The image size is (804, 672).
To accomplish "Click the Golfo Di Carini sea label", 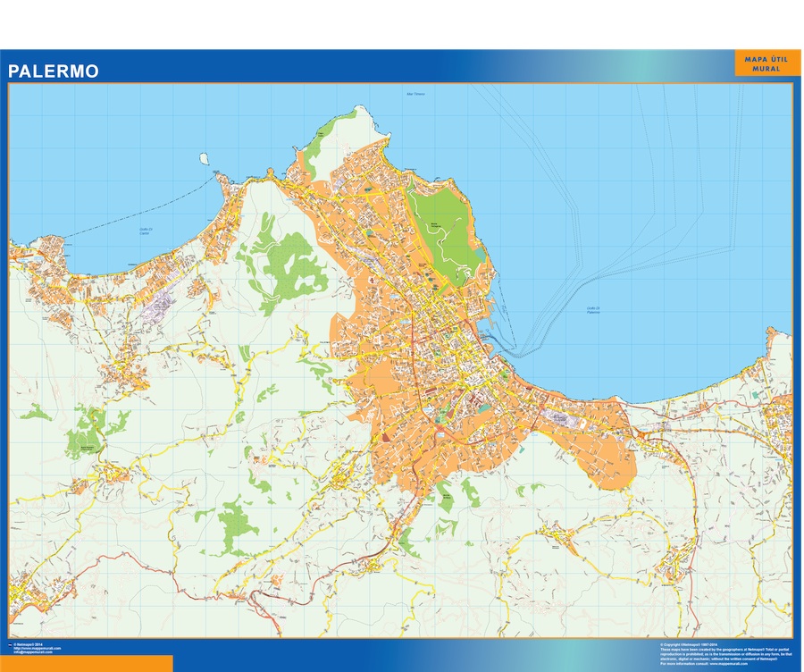I will (x=147, y=231).
